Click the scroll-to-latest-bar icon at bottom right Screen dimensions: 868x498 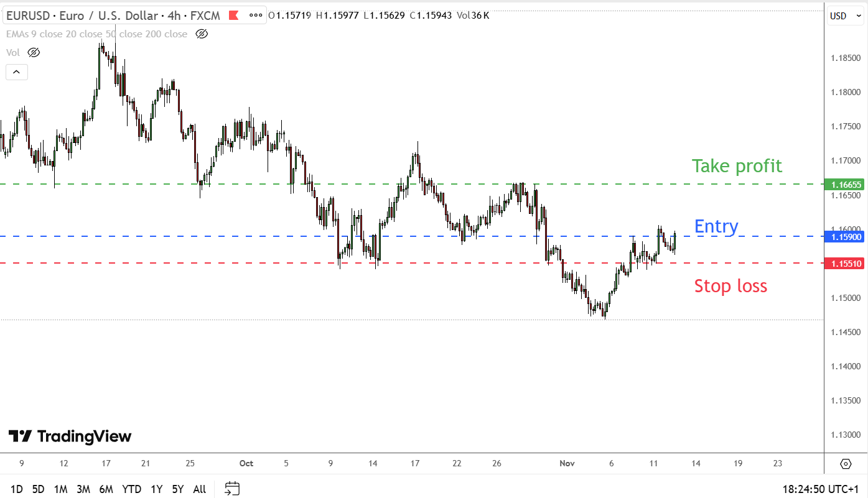(x=845, y=463)
